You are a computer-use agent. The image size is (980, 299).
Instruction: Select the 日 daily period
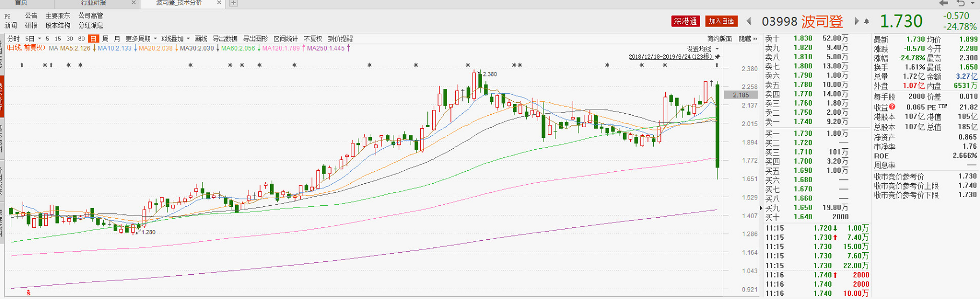point(93,39)
